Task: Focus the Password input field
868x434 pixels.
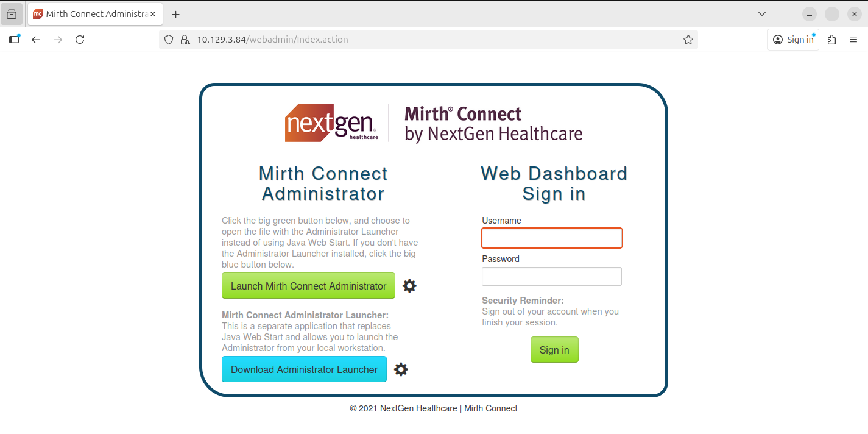Action: coord(552,276)
